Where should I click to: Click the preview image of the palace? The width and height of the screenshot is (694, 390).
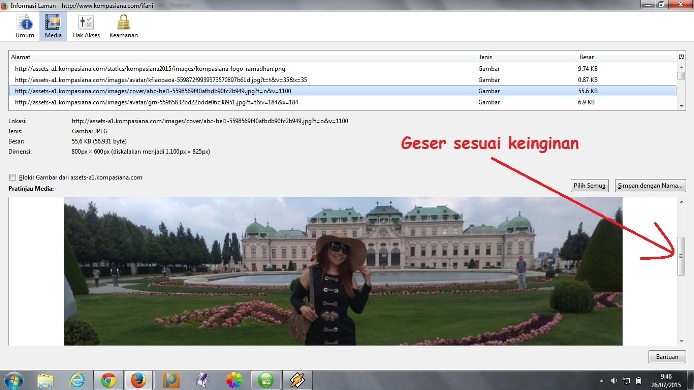343,271
